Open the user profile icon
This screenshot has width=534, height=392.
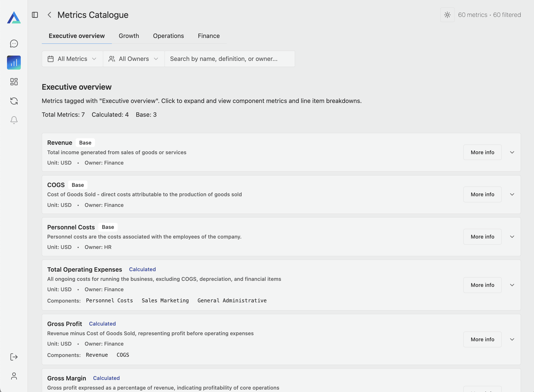pos(14,376)
